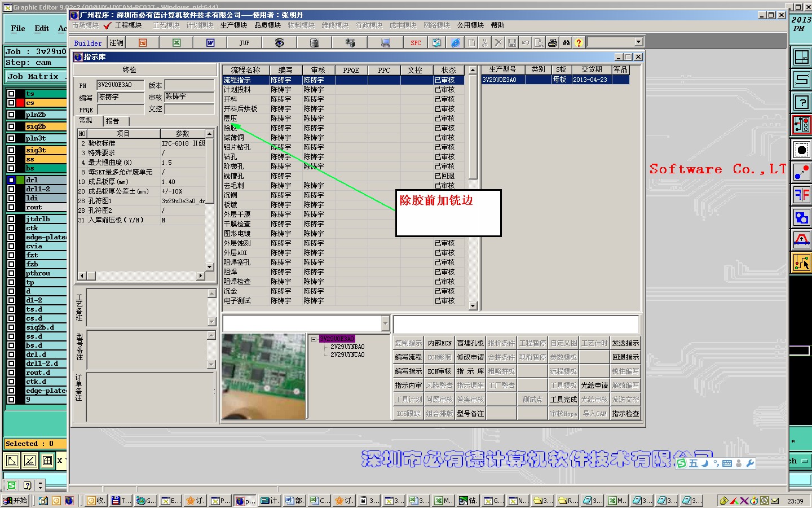
Task: Click the PN input field
Action: (x=120, y=85)
